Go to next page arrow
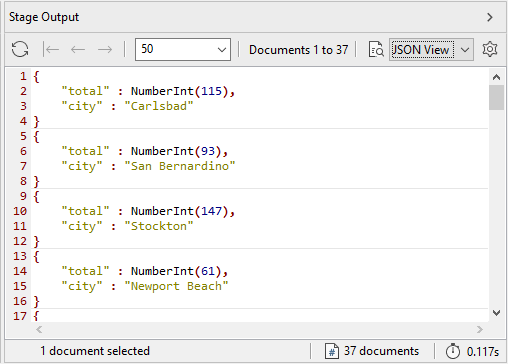This screenshot has width=508, height=364. pos(105,50)
